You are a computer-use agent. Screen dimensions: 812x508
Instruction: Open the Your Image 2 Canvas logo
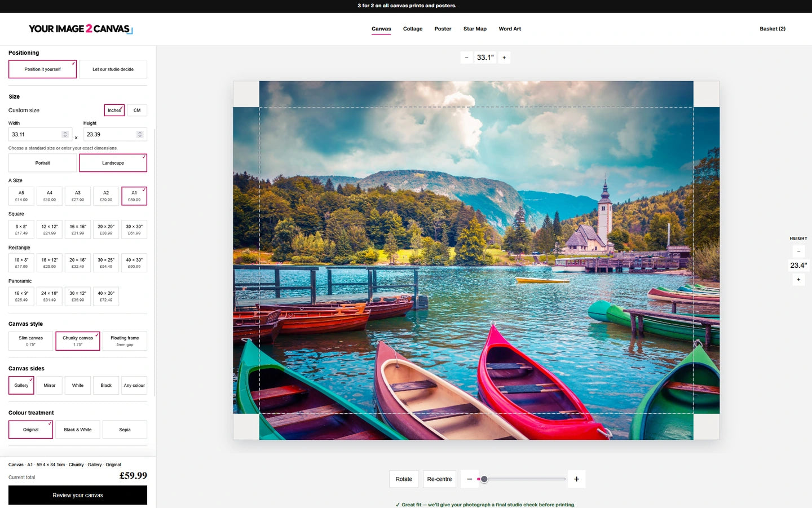tap(80, 29)
